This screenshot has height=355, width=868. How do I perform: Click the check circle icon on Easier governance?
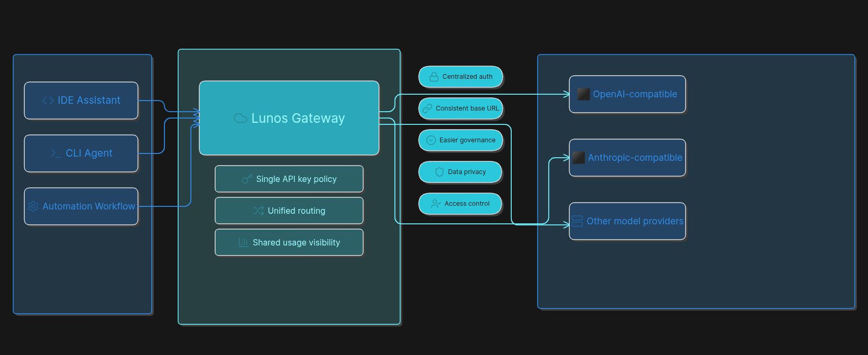tap(431, 140)
